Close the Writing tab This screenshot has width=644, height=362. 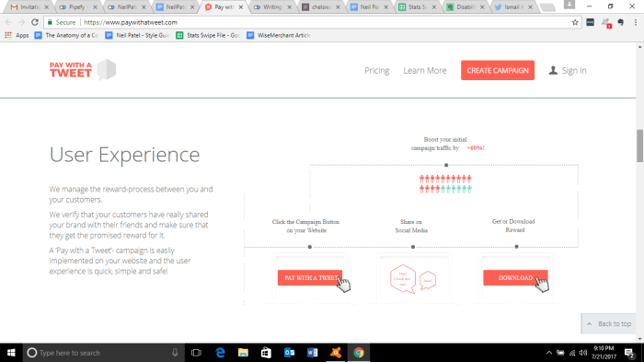[x=289, y=7]
